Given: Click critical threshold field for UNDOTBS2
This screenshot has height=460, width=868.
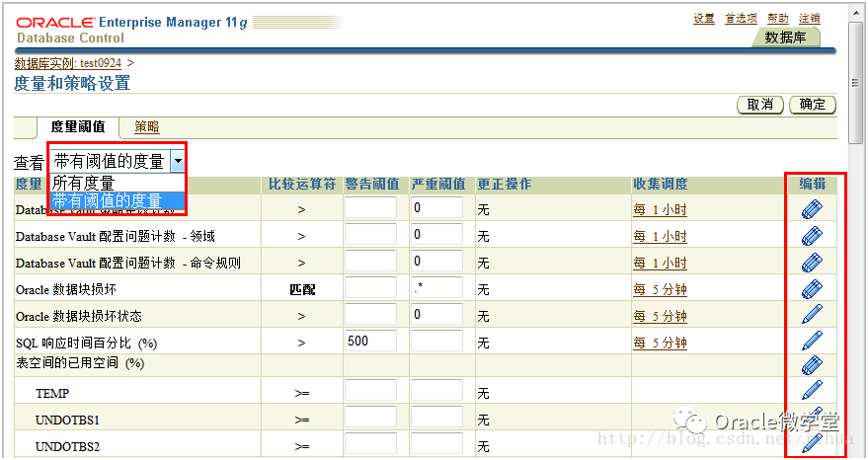Looking at the screenshot, I should 436,443.
